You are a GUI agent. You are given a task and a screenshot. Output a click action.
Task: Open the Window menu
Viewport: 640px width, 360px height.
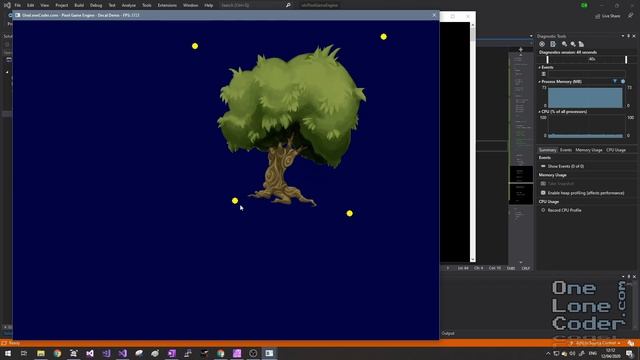(x=190, y=5)
